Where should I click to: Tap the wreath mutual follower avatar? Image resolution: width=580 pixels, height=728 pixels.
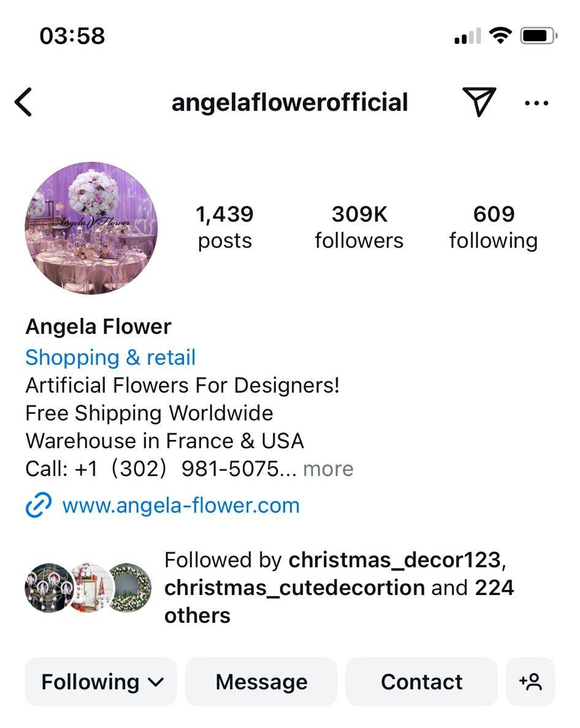pos(130,588)
